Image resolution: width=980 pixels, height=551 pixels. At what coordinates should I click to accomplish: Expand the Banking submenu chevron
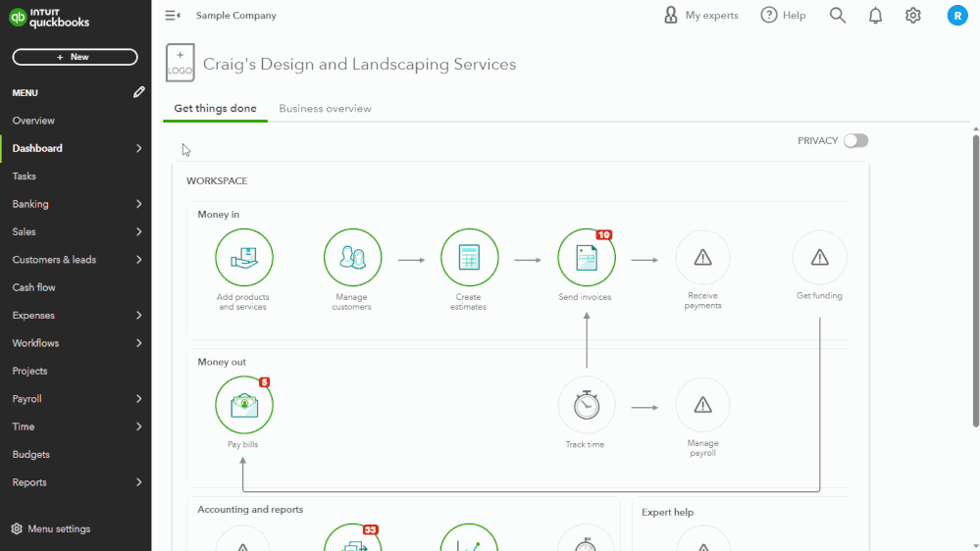(138, 204)
